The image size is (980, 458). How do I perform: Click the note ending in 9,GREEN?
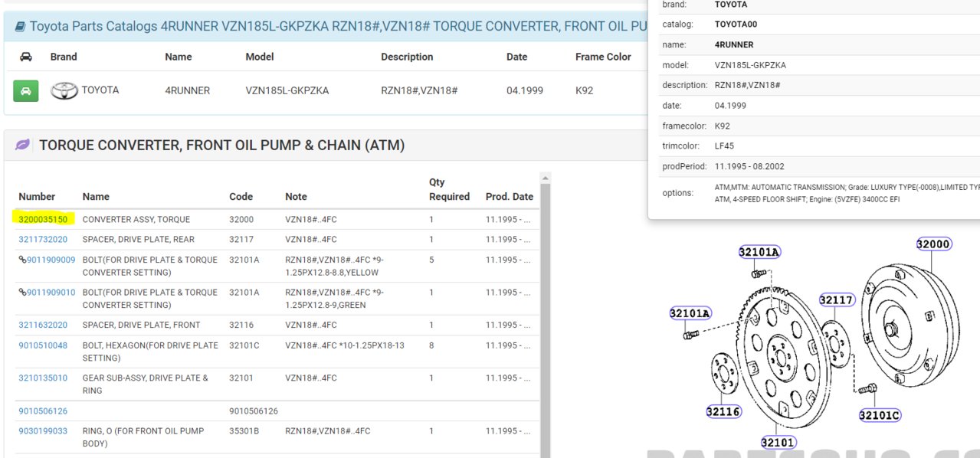(x=335, y=298)
